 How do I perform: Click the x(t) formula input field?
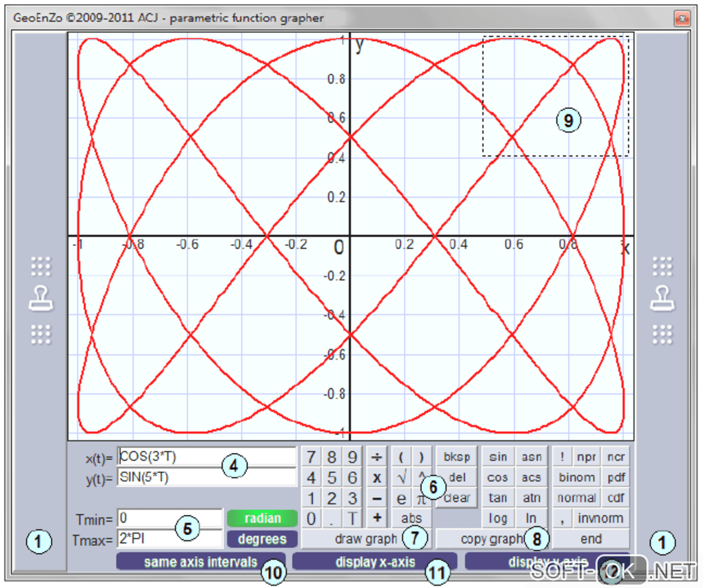207,456
